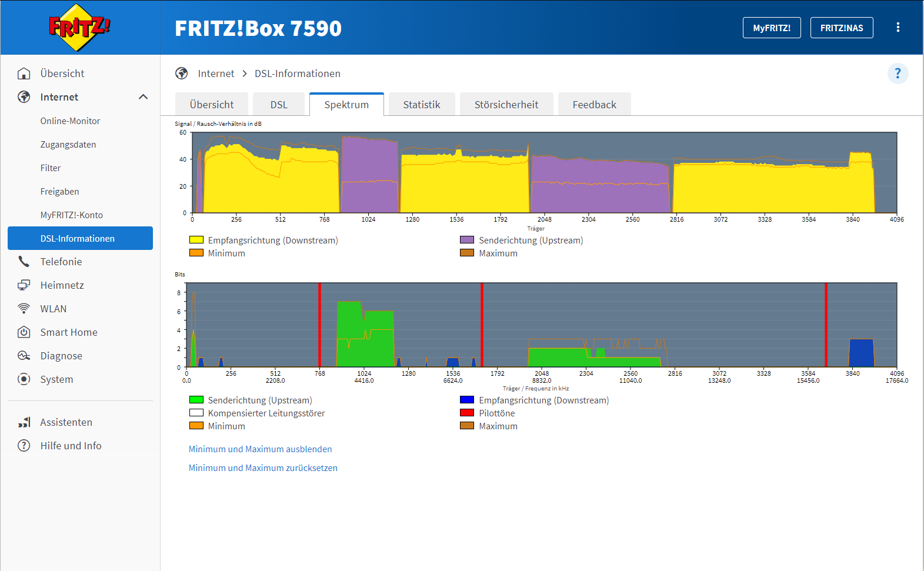
Task: Click the Telefonie phone icon
Action: 24,262
